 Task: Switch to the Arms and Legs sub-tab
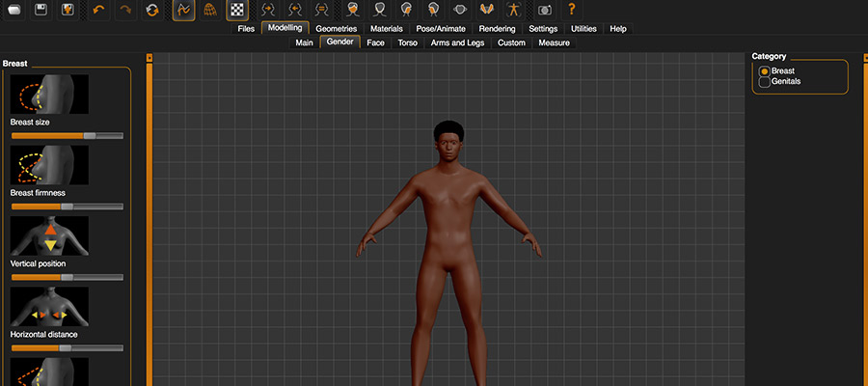pos(458,42)
